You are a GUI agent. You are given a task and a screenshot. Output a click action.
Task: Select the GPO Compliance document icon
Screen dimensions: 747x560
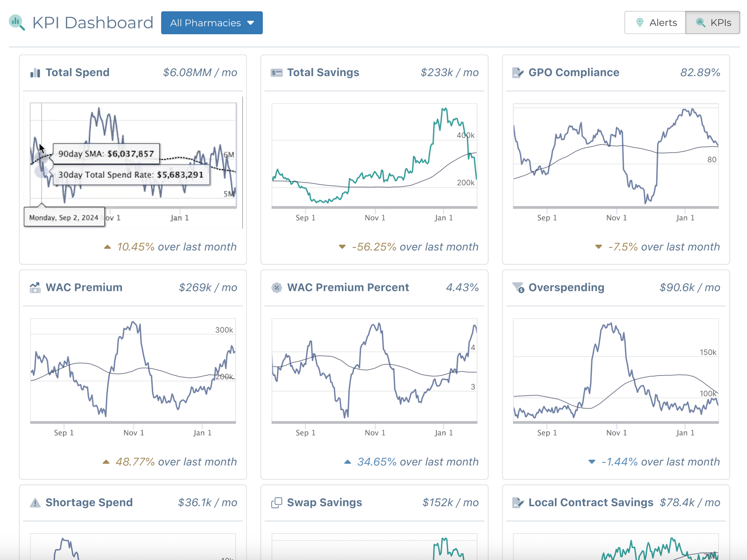(518, 72)
